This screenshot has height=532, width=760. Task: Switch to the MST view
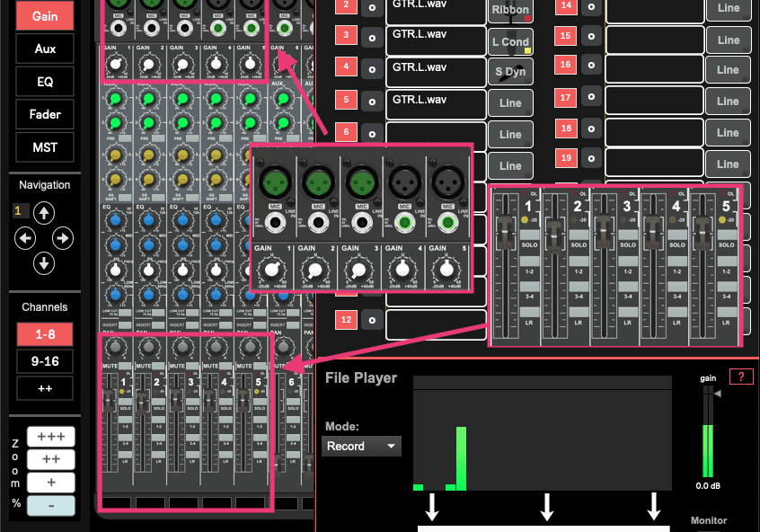(x=44, y=146)
